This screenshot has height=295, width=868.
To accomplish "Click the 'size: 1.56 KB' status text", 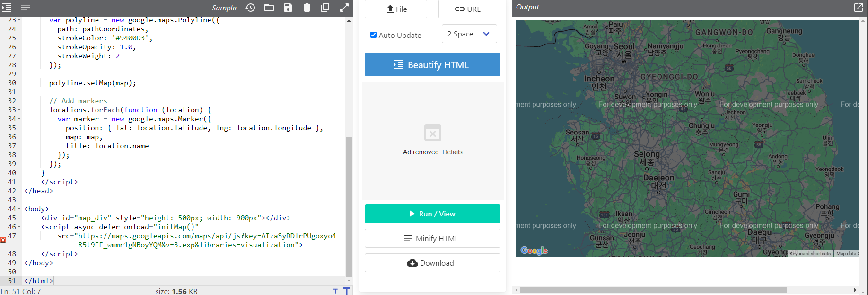I will [x=176, y=291].
